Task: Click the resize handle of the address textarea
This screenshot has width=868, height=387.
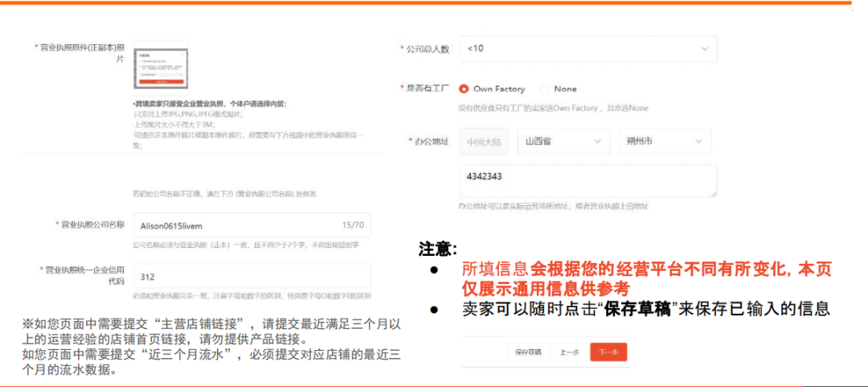Action: (x=713, y=193)
